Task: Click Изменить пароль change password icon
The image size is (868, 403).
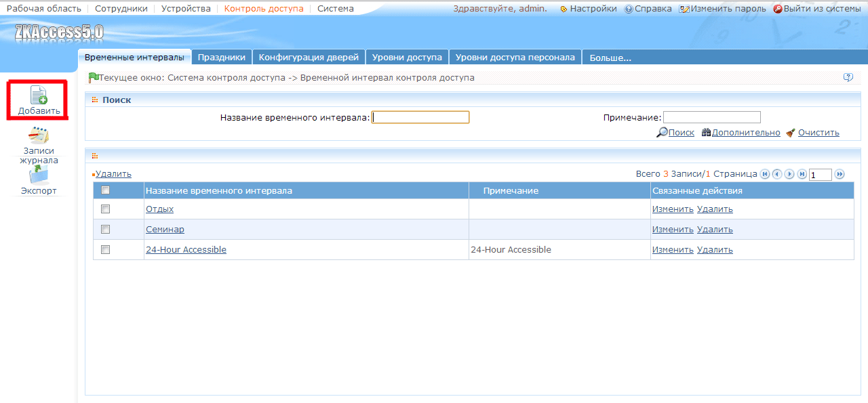Action: (x=684, y=9)
